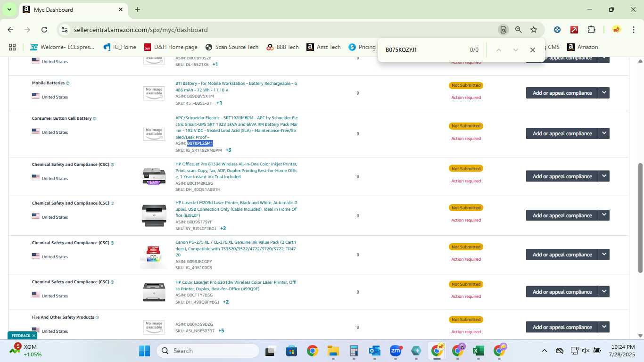Open site information icon in address bar
644x362 pixels.
tap(65, 30)
